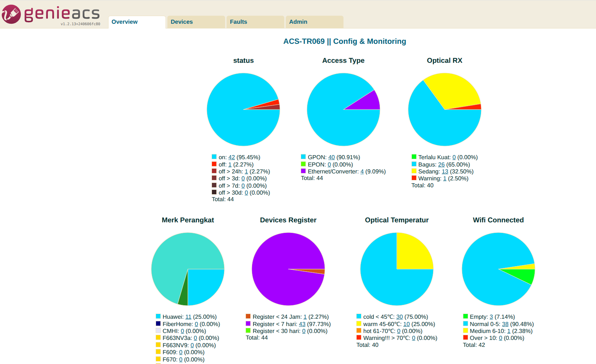Image resolution: width=596 pixels, height=364 pixels.
Task: Select the Overview tab
Action: click(x=125, y=22)
